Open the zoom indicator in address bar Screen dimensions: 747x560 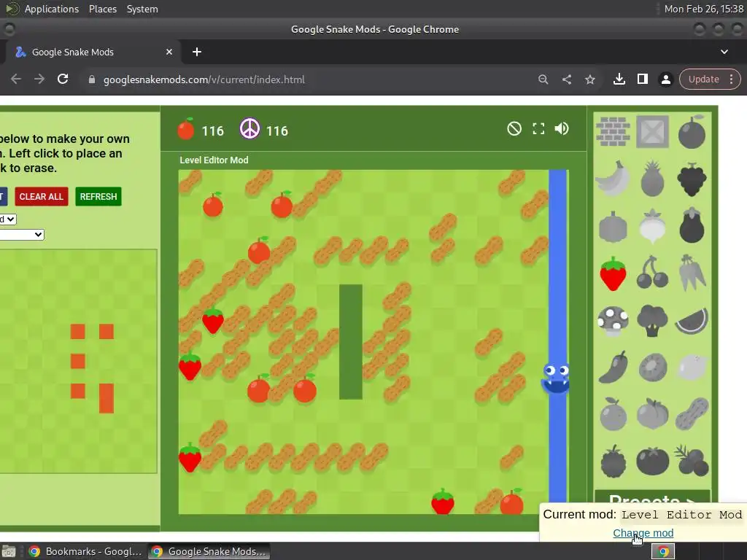[x=543, y=79]
